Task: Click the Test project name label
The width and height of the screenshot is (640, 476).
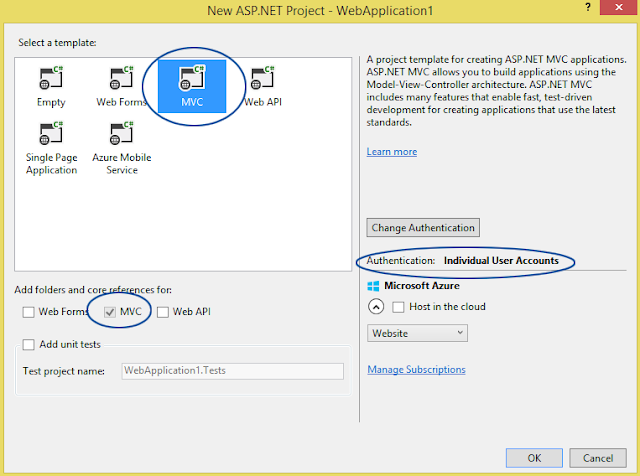Action: tap(64, 371)
